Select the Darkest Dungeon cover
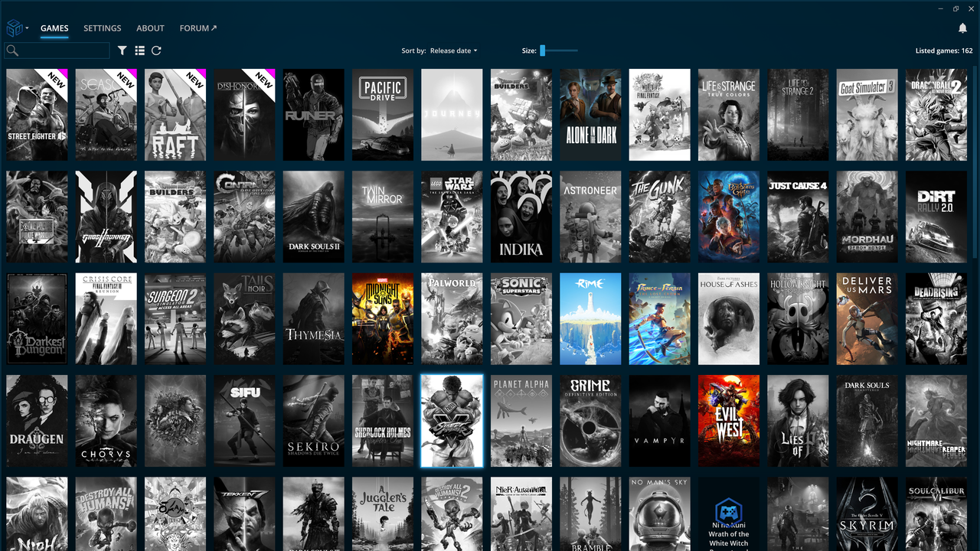This screenshot has height=551, width=980. (x=37, y=319)
